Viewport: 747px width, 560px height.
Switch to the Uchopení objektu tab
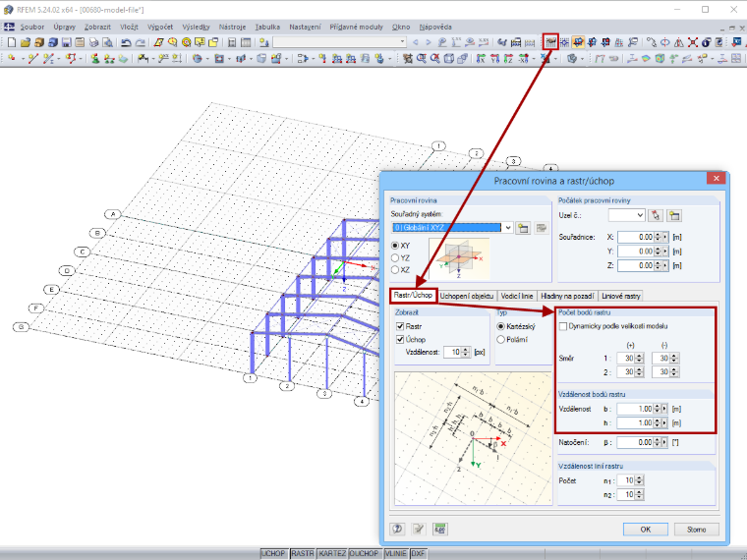pyautogui.click(x=467, y=296)
